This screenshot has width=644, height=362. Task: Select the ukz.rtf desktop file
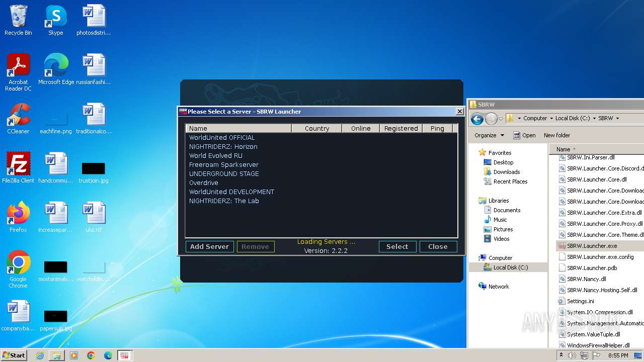coord(94,217)
